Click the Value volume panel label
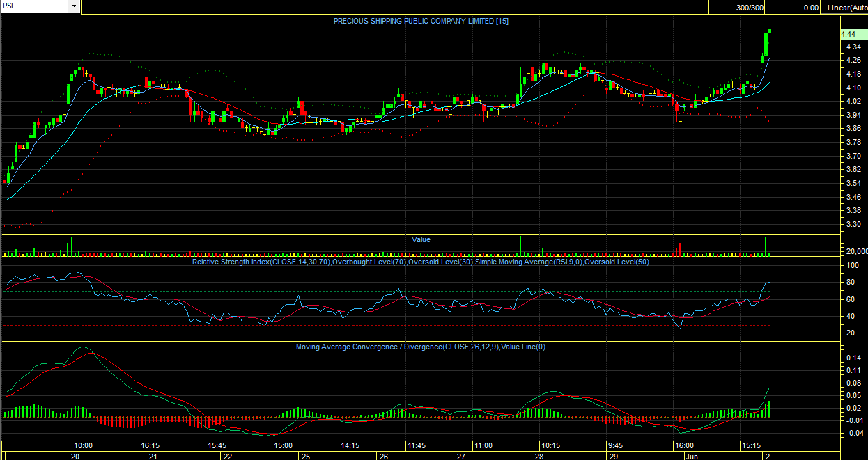 click(421, 239)
